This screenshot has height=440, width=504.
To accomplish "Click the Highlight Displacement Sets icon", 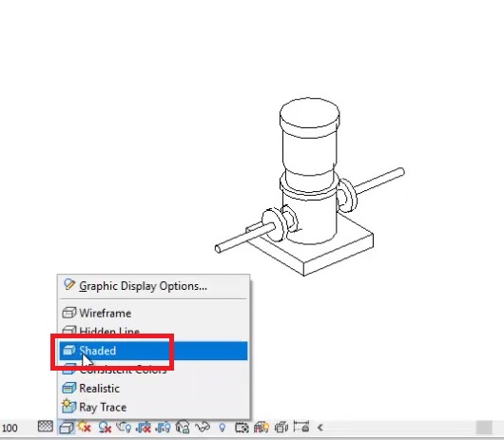I will click(x=281, y=427).
